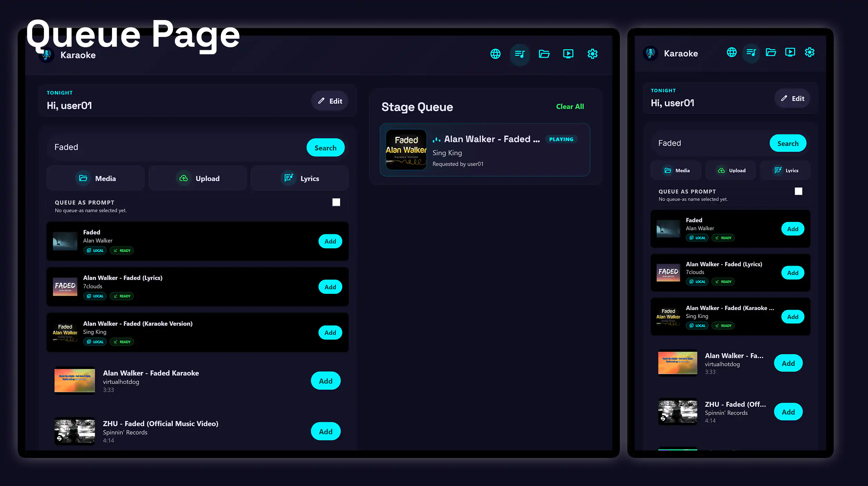Add ZHU - Faded (Official Music Video) left panel
This screenshot has width=868, height=486.
(326, 431)
